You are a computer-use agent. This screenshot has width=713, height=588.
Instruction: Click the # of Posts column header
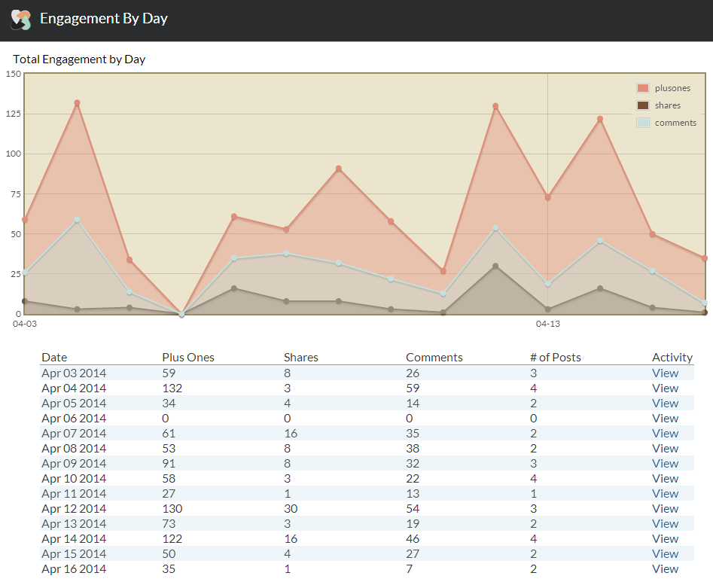(x=556, y=358)
